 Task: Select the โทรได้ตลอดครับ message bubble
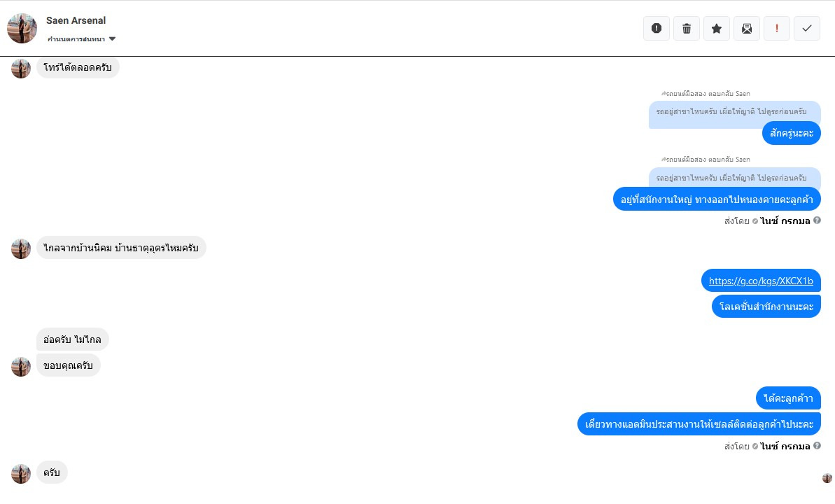click(78, 67)
